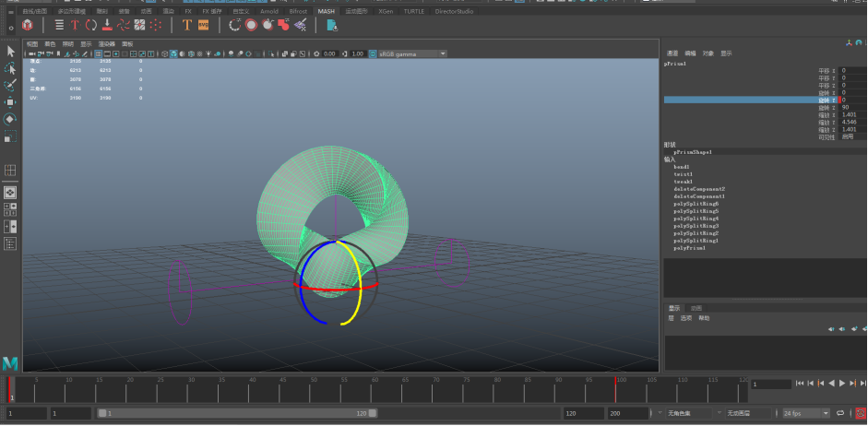
Task: Step to previous keyframe button
Action: click(821, 384)
